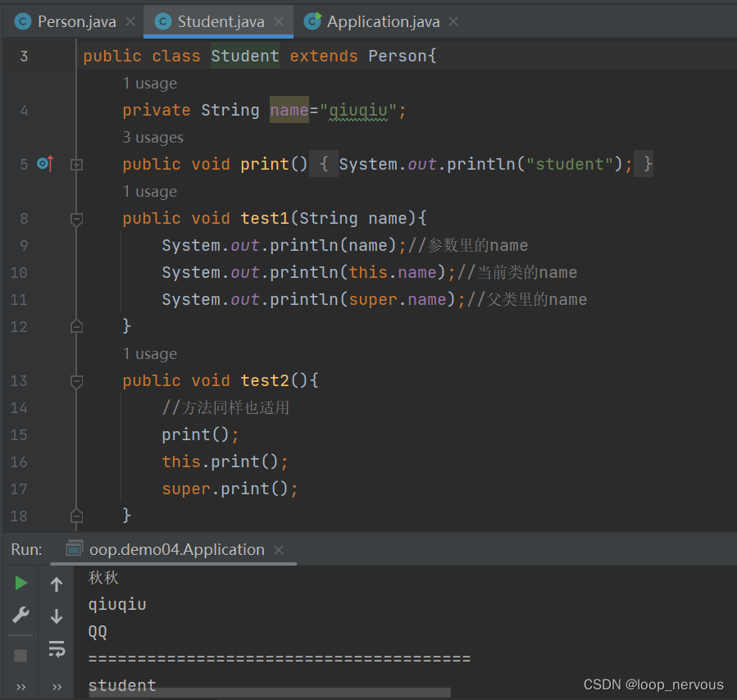The width and height of the screenshot is (737, 700).
Task: Click the Run: tool window label
Action: [26, 549]
